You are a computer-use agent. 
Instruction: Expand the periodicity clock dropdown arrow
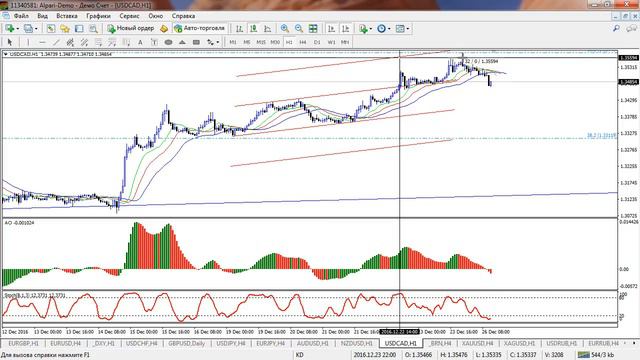click(x=389, y=29)
